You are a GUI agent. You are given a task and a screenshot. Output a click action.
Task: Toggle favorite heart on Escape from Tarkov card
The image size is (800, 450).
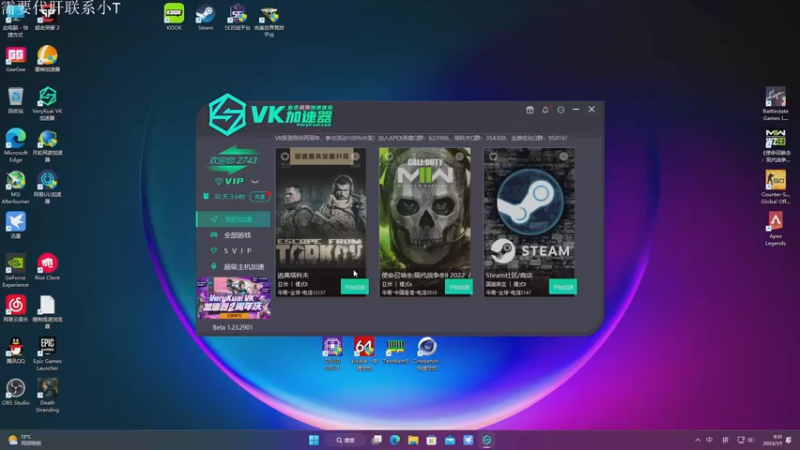[x=285, y=157]
